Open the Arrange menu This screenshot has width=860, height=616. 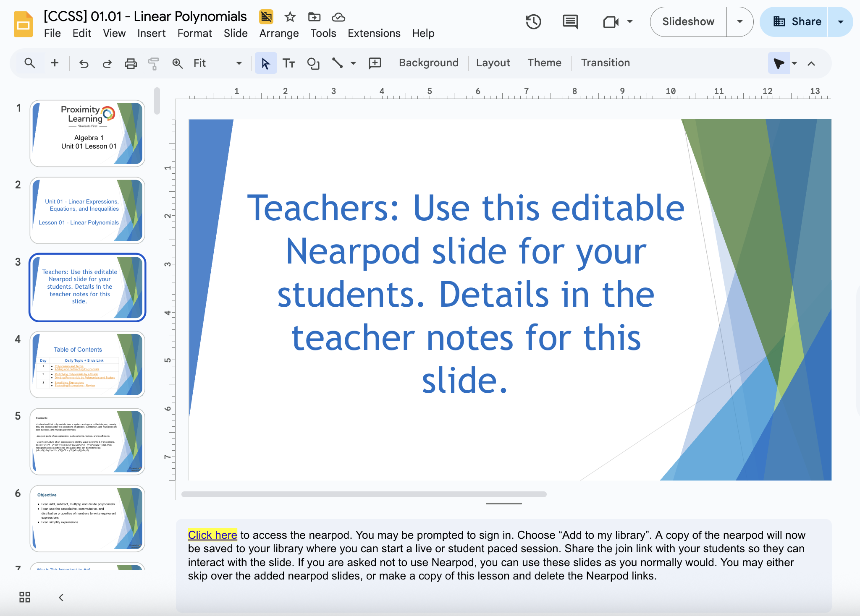pos(279,33)
